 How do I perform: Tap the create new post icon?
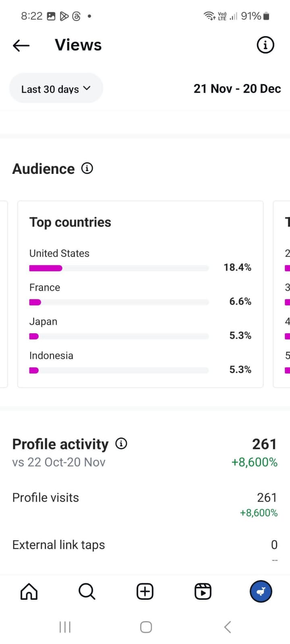[145, 592]
